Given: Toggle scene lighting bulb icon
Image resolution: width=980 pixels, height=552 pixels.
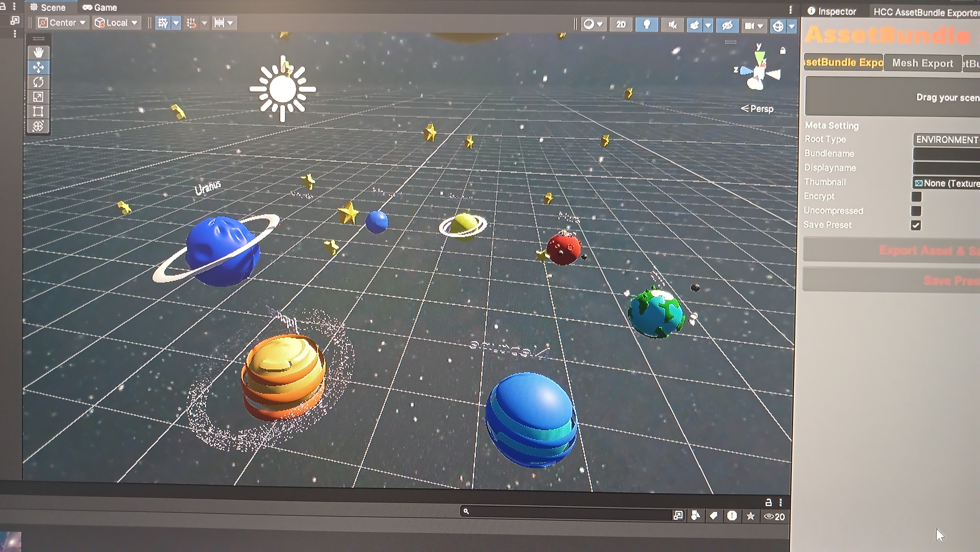Looking at the screenshot, I should pyautogui.click(x=646, y=25).
